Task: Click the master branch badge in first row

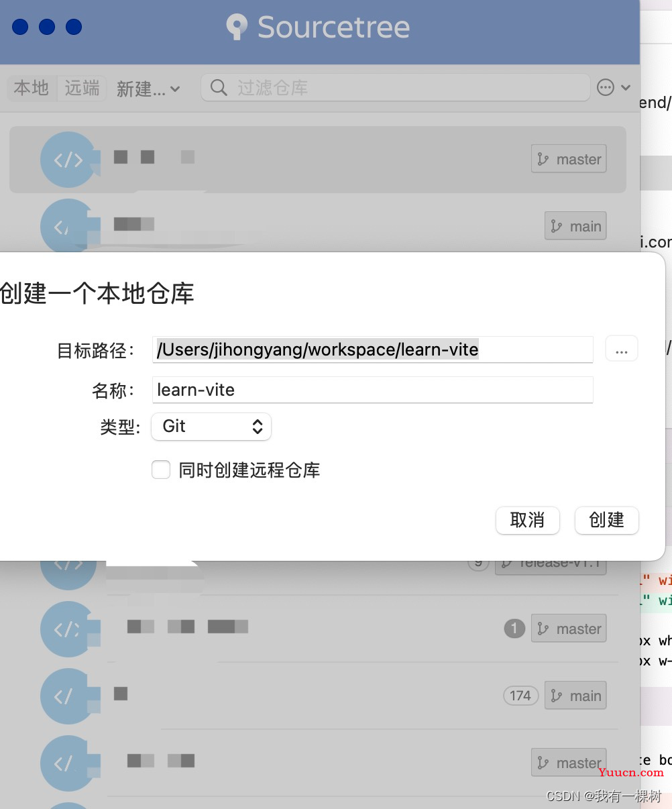Action: tap(569, 159)
